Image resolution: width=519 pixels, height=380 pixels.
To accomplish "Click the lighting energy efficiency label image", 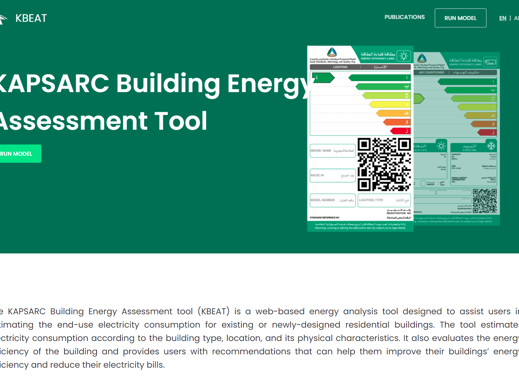I will [360, 138].
